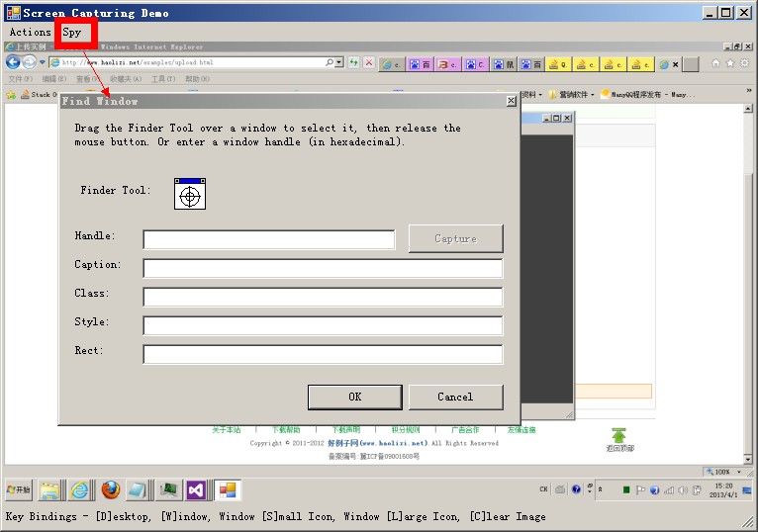
Task: Select the Screen Capturing Demo taskbar icon
Action: [x=228, y=489]
